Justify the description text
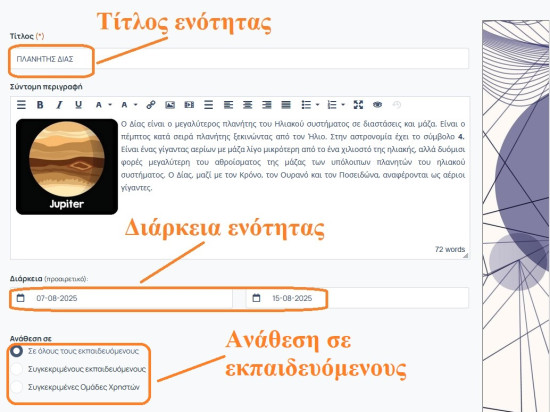The height and width of the screenshot is (412, 550). click(x=286, y=104)
